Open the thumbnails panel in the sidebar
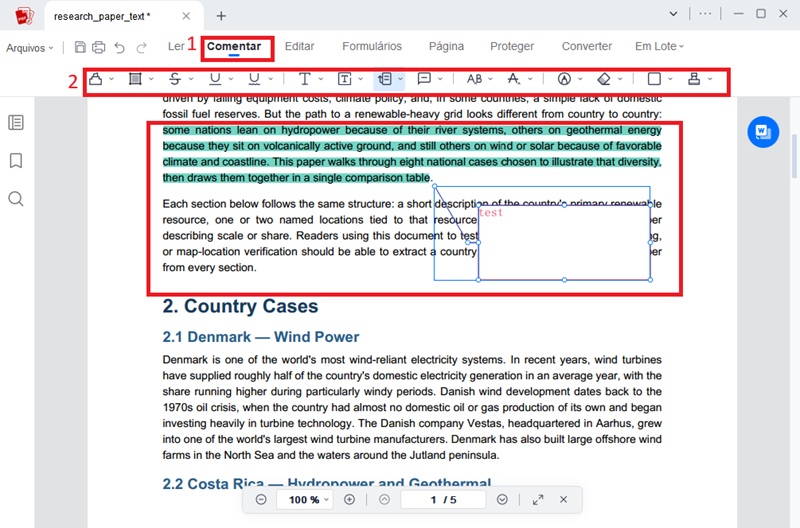This screenshot has width=800, height=528. (16, 122)
